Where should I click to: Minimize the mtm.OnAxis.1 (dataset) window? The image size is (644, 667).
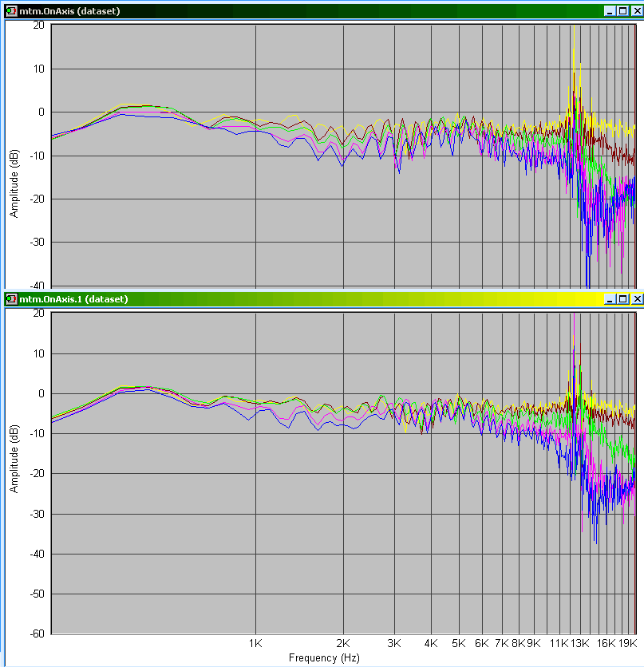(610, 299)
